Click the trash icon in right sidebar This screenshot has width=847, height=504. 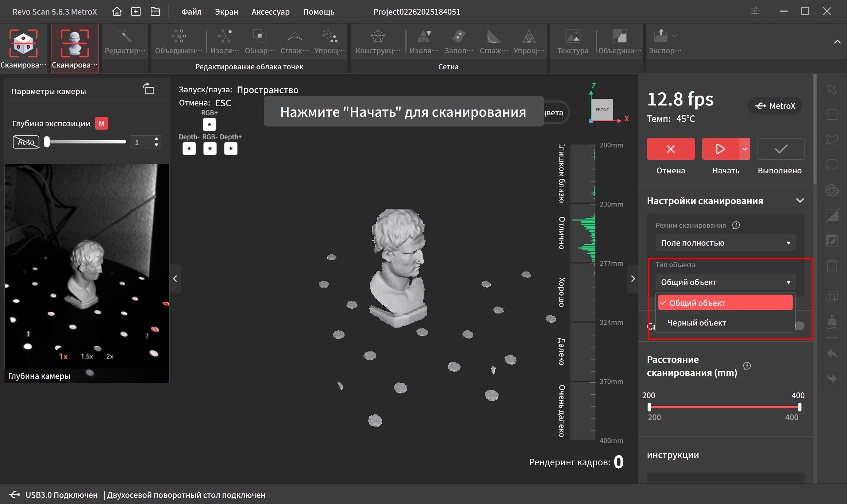(832, 265)
